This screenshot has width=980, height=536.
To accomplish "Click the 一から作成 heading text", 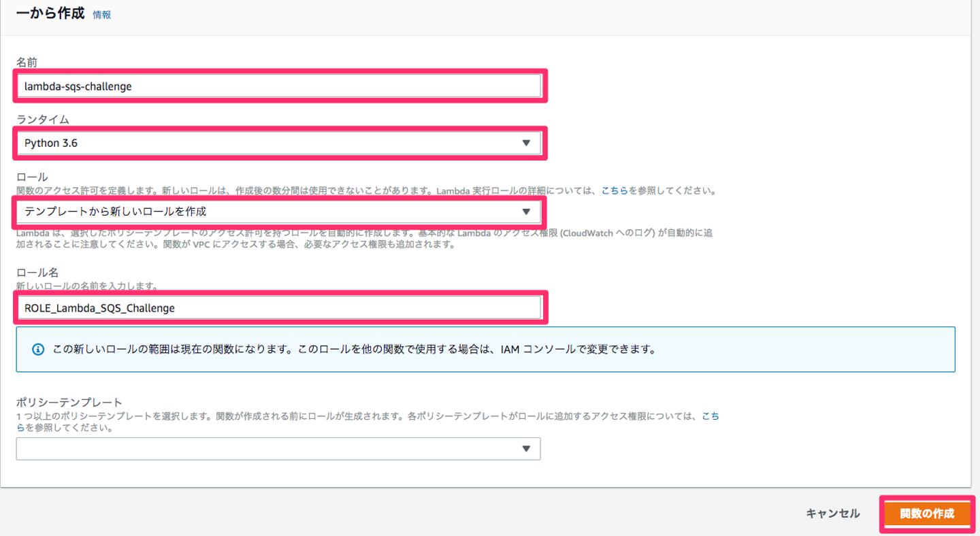I will [x=50, y=13].
